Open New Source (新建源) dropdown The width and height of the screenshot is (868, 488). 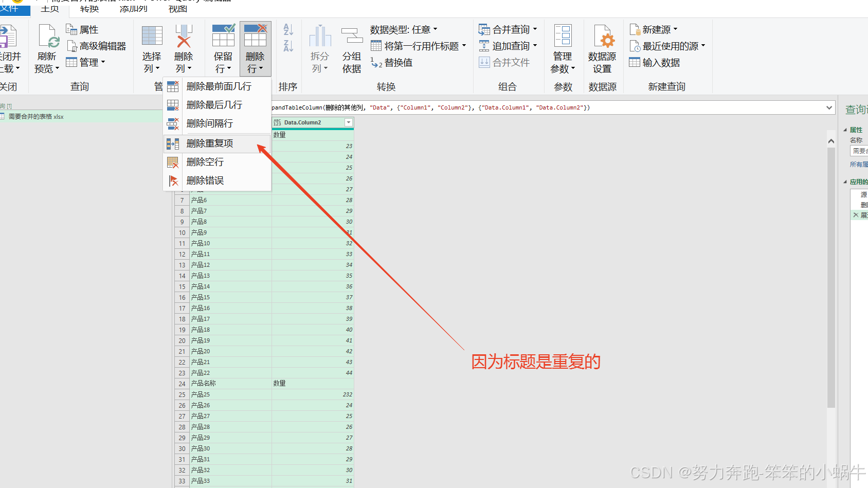click(654, 30)
